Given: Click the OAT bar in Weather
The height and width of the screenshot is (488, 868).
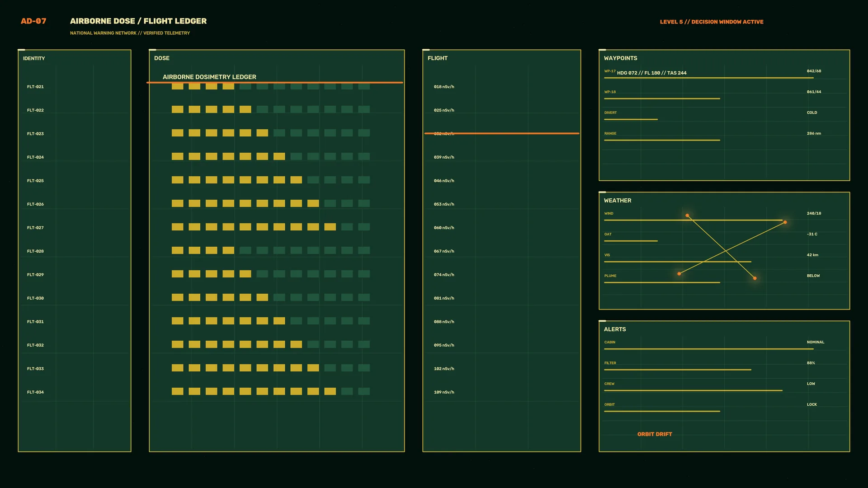Looking at the screenshot, I should [x=631, y=241].
